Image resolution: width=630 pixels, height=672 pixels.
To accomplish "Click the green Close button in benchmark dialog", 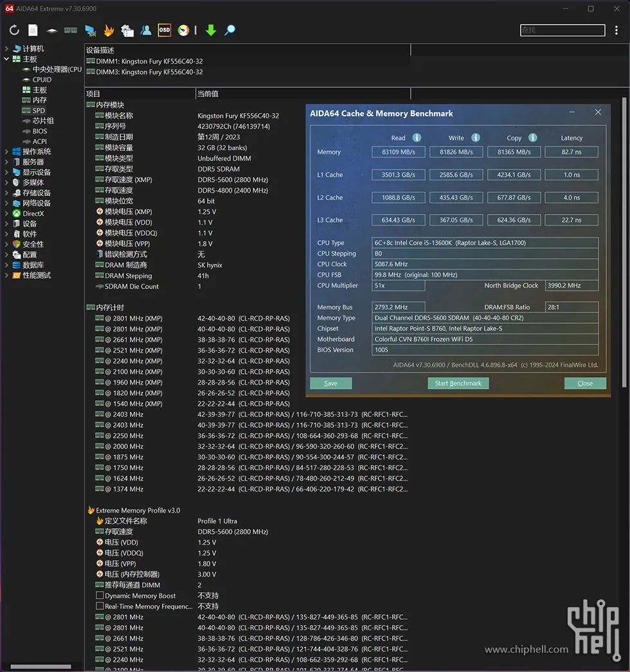I will pos(585,383).
